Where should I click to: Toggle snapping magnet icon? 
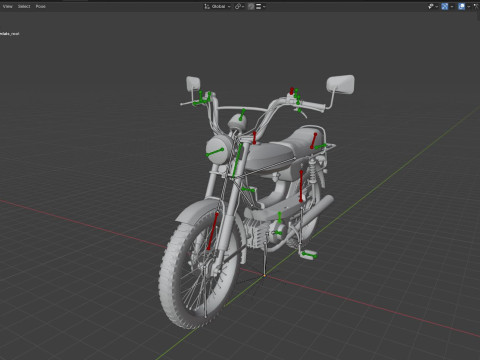pyautogui.click(x=251, y=6)
